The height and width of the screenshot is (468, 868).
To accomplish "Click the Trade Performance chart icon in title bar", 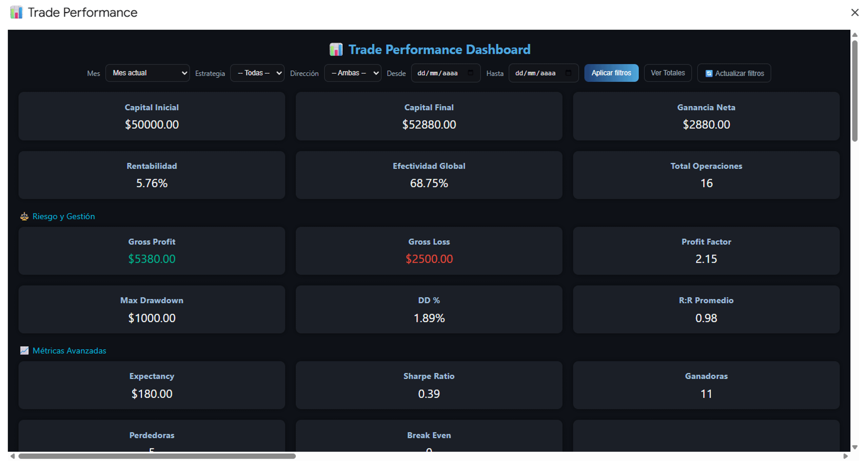I will coord(16,13).
